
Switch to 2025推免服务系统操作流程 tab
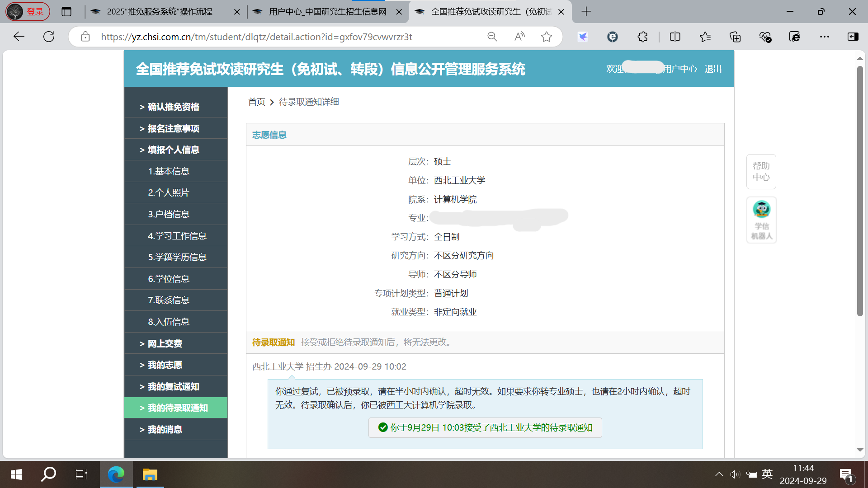tap(159, 12)
